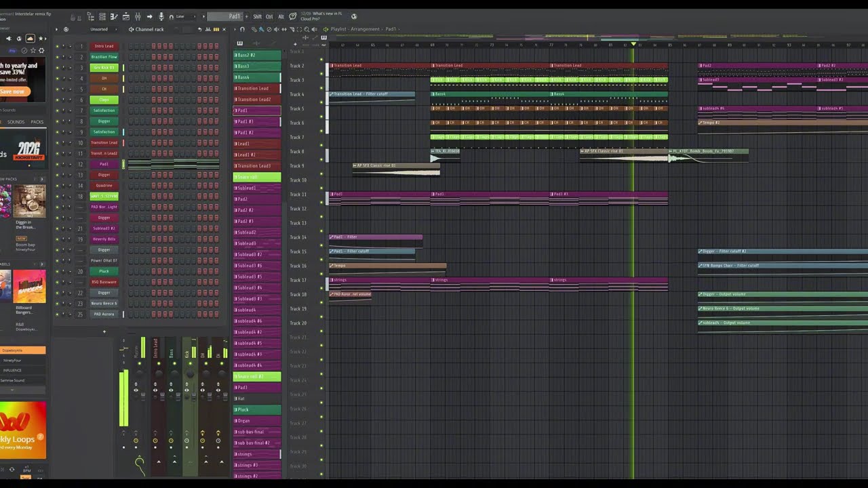Click the chat bubble icon next to Alt
The width and height of the screenshot is (868, 488).
tap(292, 16)
